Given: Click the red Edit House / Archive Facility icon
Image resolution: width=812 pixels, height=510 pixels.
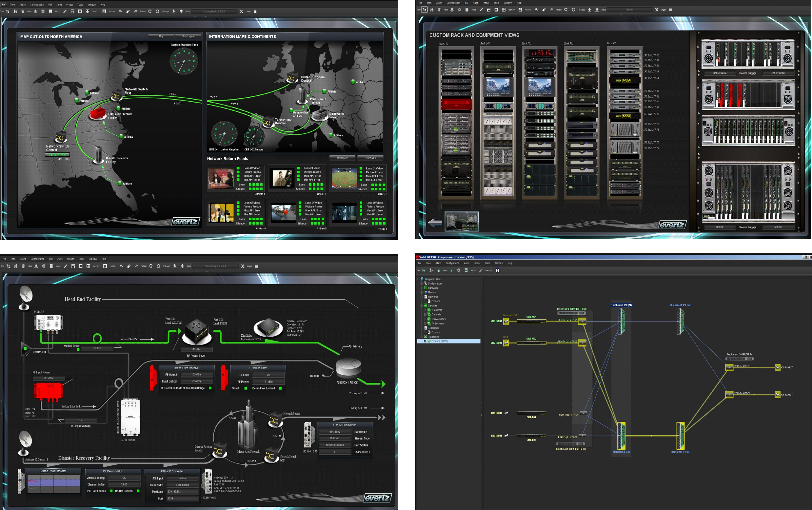Looking at the screenshot, I should [98, 113].
